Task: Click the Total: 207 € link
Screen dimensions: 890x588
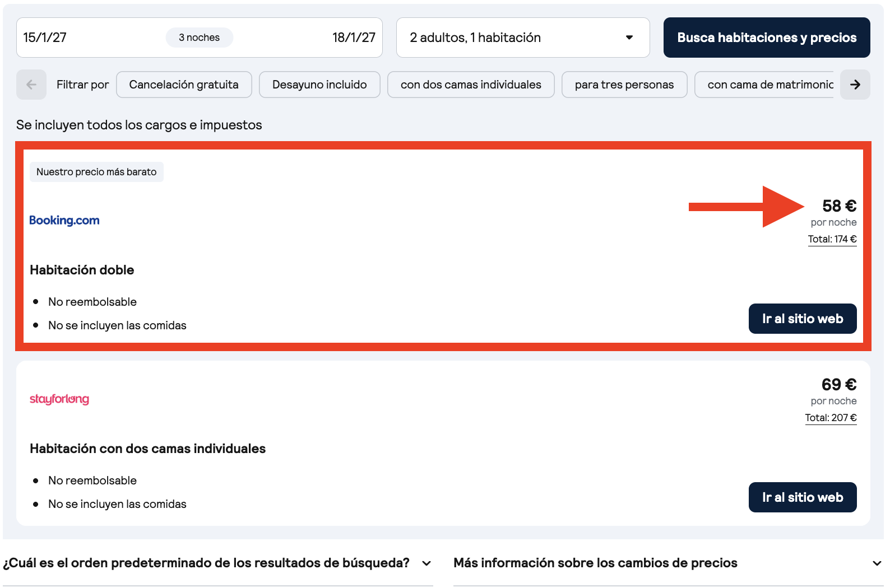Action: click(x=831, y=418)
